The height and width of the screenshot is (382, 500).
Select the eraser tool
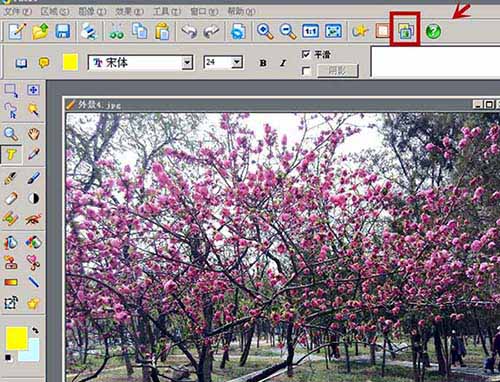[x=11, y=198]
